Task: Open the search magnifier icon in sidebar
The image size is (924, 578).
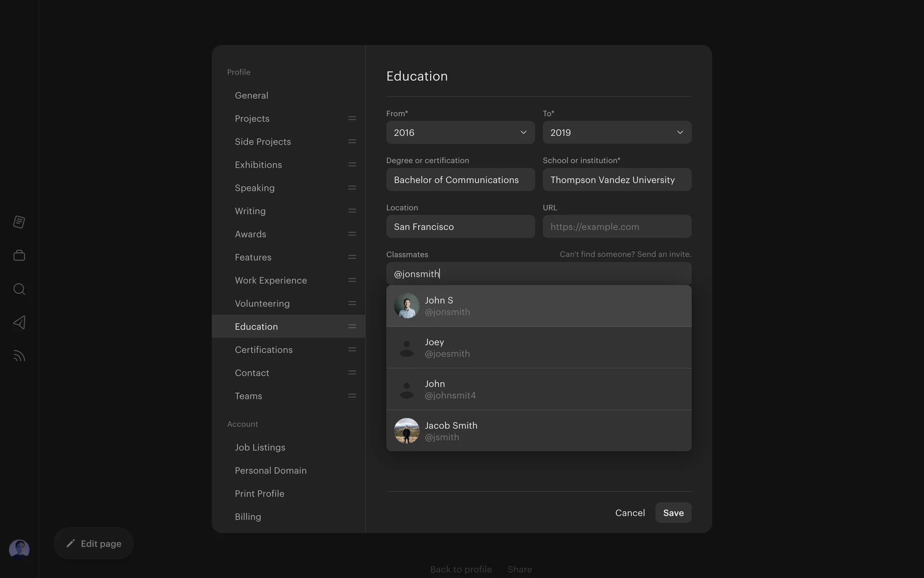Action: coord(19,289)
